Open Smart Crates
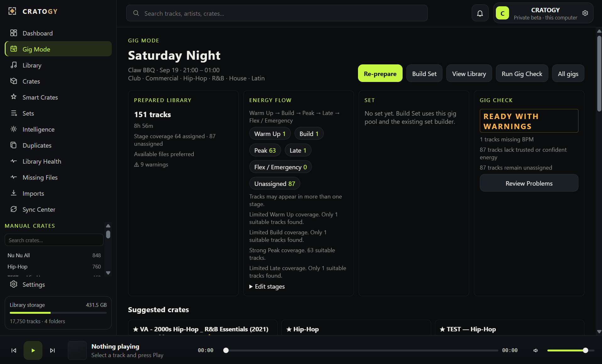This screenshot has width=602, height=364. (x=58, y=97)
